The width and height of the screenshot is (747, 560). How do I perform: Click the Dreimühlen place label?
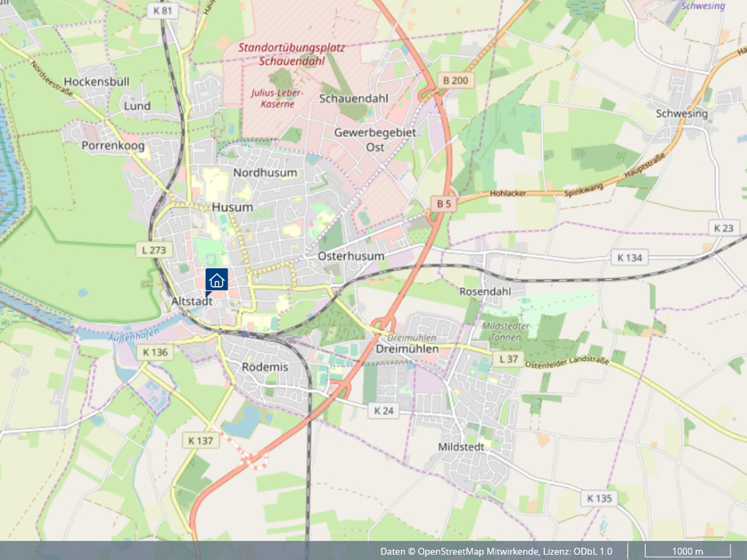(x=407, y=349)
